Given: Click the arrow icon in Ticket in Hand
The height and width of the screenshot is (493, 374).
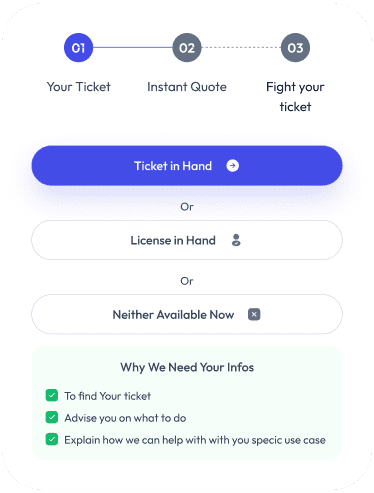Looking at the screenshot, I should click(x=232, y=166).
